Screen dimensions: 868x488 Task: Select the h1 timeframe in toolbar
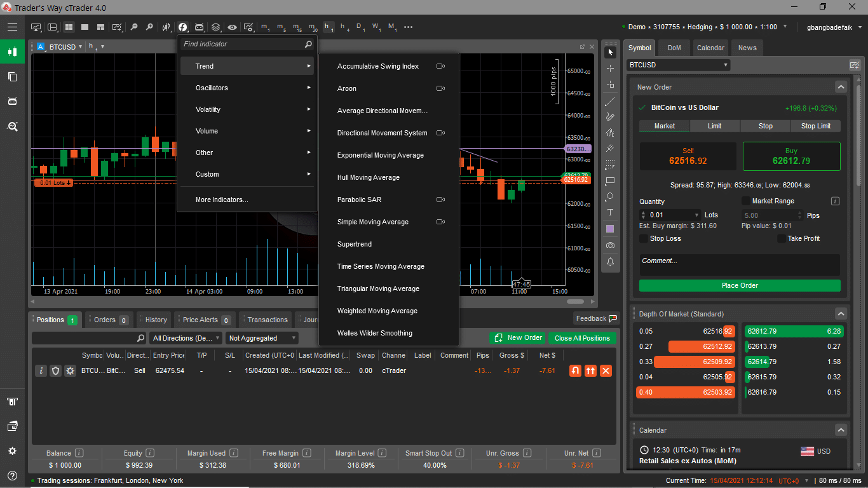click(329, 27)
